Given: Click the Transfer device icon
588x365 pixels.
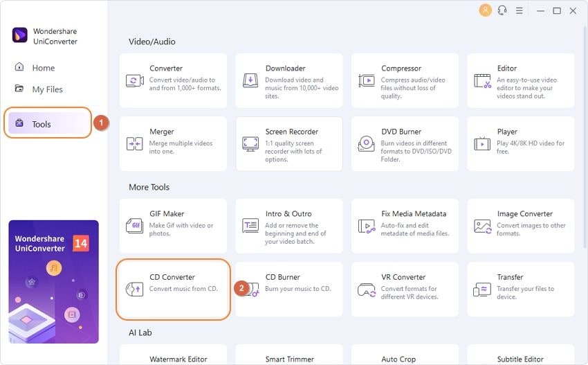Looking at the screenshot, I should [482, 290].
